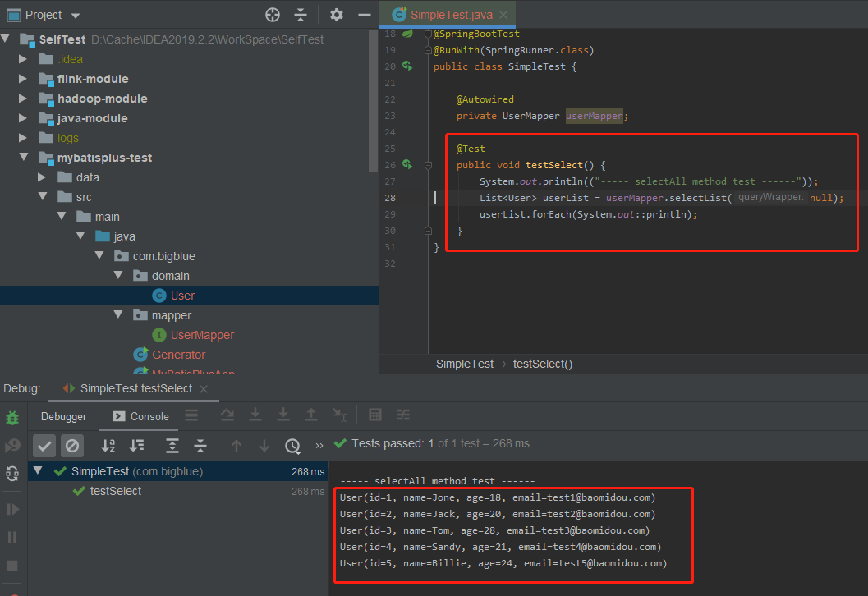Screen dimensions: 868x596
Task: Click the Toggle auto-test icon
Action: click(x=12, y=474)
